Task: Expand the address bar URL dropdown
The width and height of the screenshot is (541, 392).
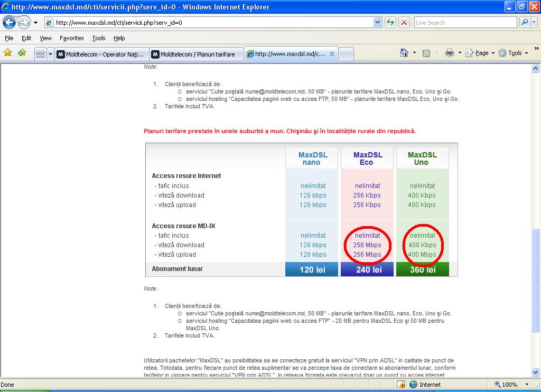Action: (x=377, y=22)
